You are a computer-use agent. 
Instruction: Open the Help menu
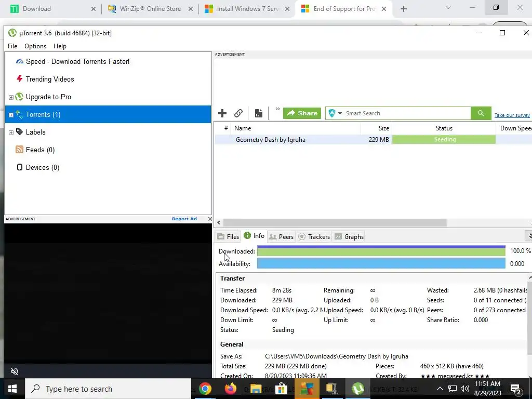click(60, 46)
